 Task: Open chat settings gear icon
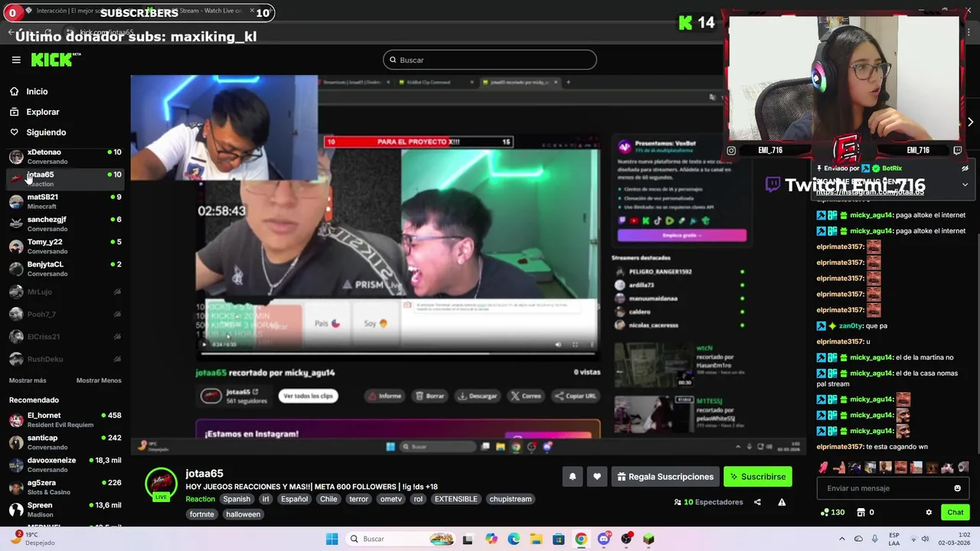pos(929,513)
